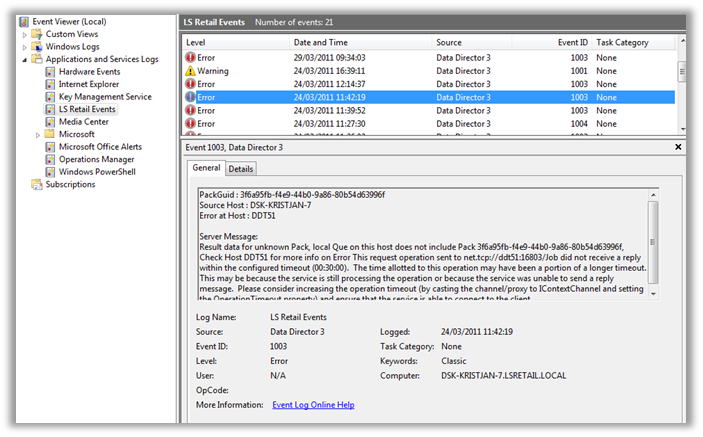Open the Media Center log icon
703x437 pixels.
tap(50, 122)
